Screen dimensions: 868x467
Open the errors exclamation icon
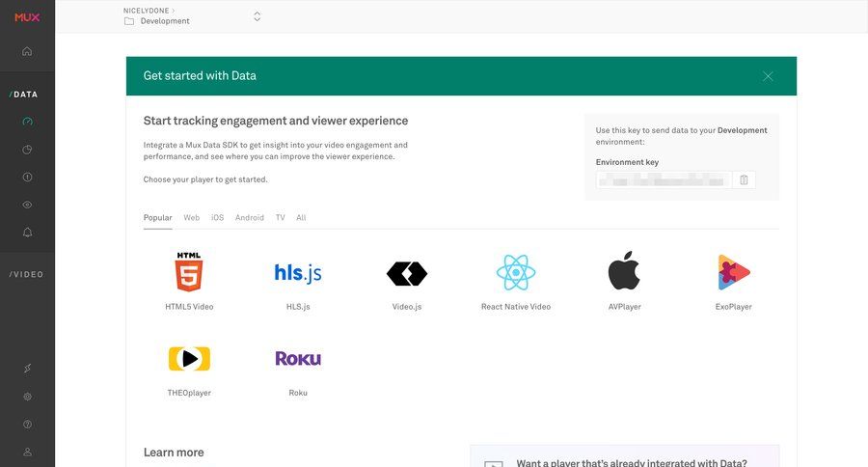27,178
